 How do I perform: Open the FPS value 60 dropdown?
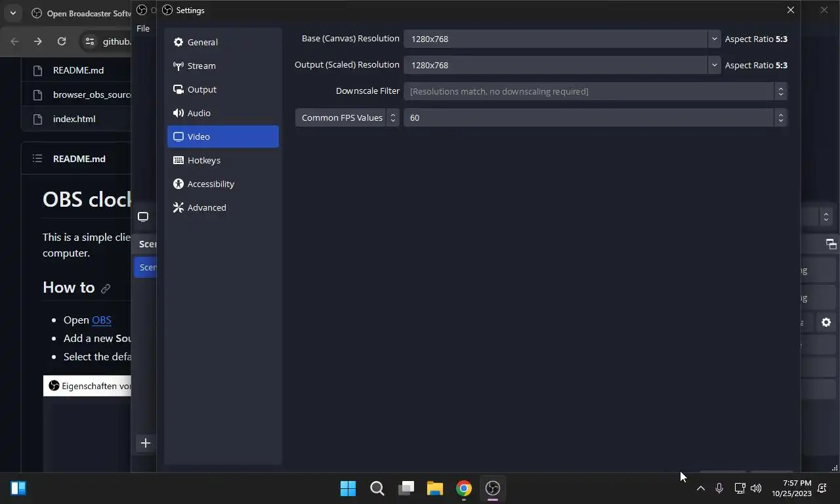[595, 117]
